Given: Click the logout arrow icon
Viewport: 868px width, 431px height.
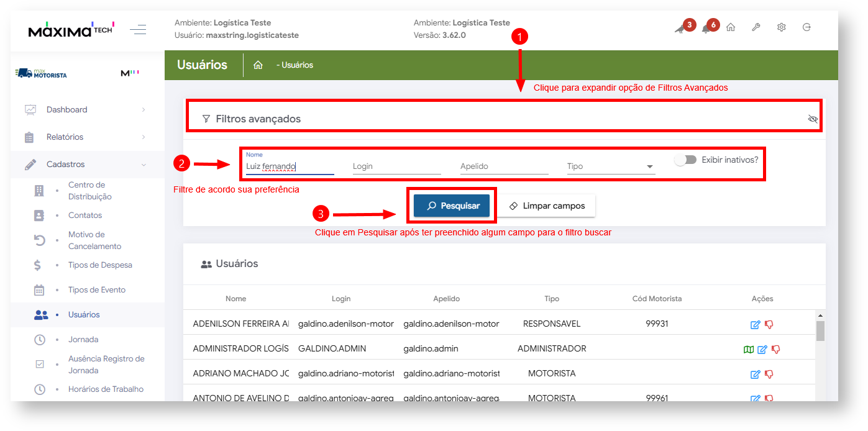Looking at the screenshot, I should coord(806,27).
